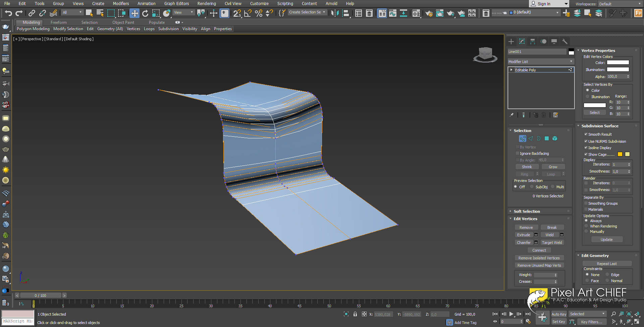Toggle Show Cage checkbox
The width and height of the screenshot is (644, 327).
click(x=586, y=154)
